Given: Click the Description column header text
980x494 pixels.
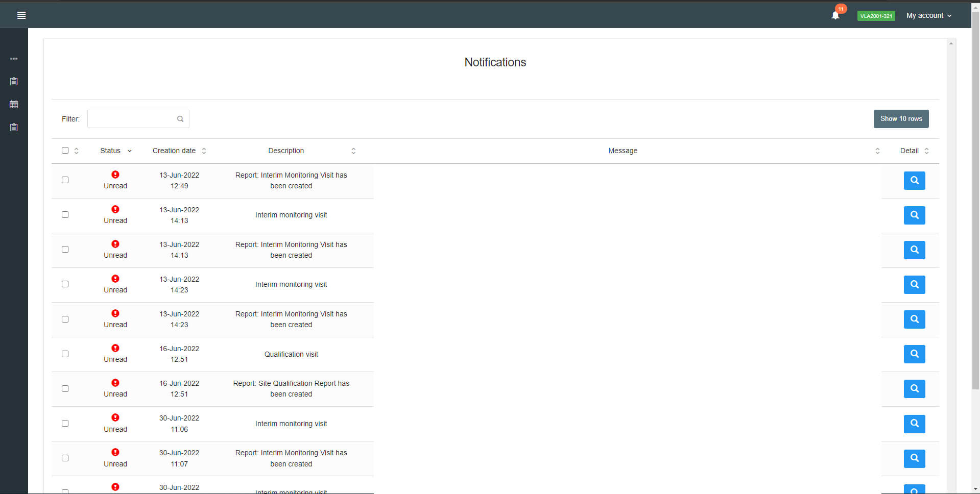Looking at the screenshot, I should coord(286,151).
